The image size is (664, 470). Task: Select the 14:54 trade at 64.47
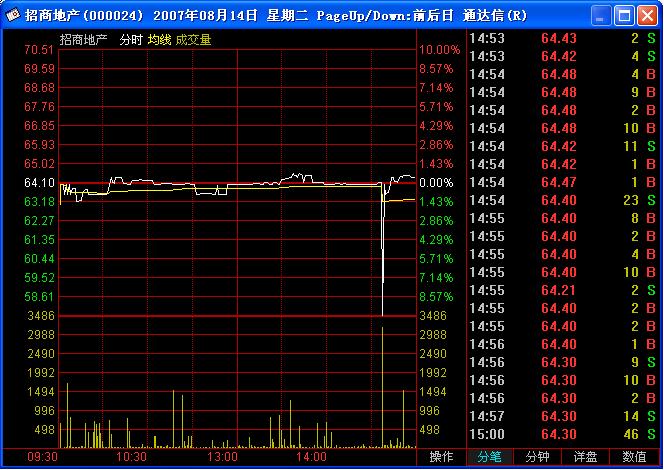[x=563, y=182]
